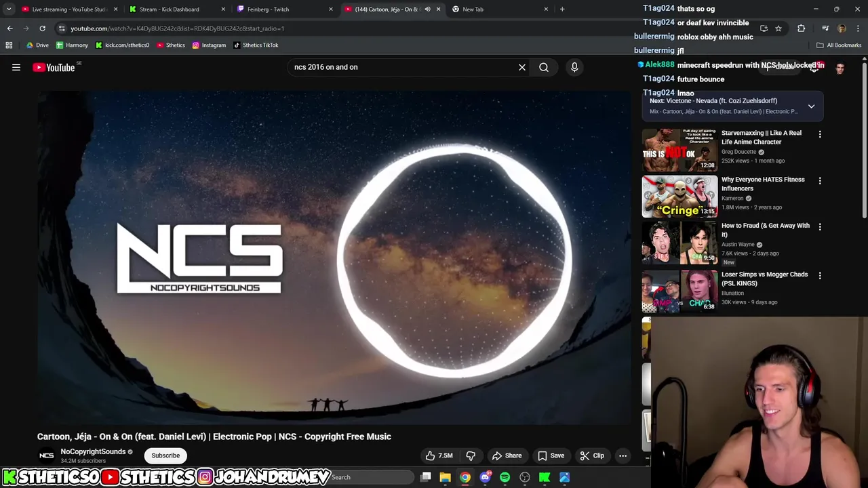Open options menu for Loser Simps video
The image size is (868, 488).
pyautogui.click(x=820, y=276)
